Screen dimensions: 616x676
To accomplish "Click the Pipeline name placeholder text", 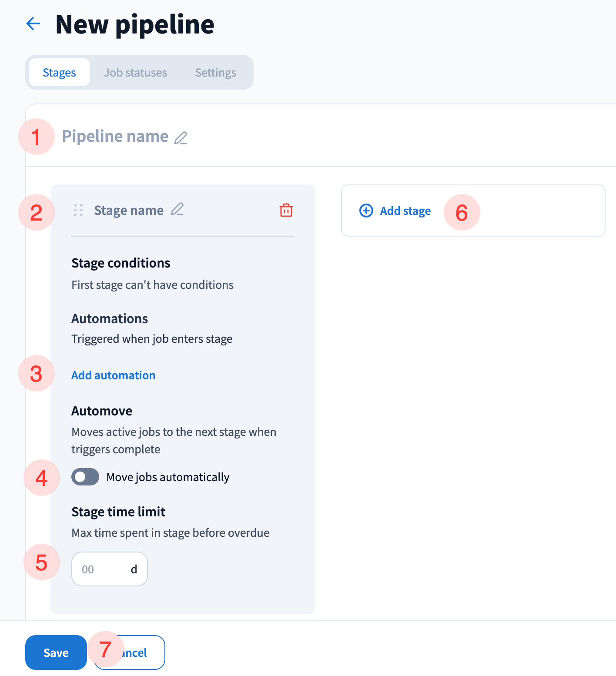I will point(115,136).
